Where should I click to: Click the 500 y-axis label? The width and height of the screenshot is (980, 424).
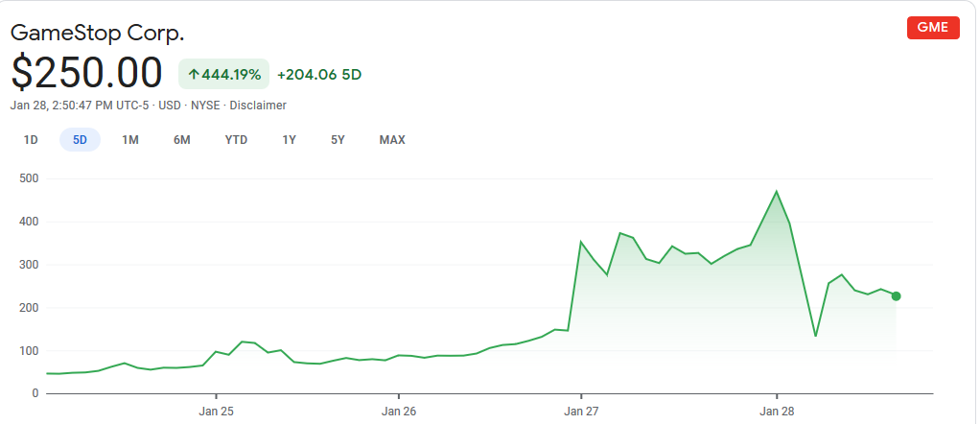(31, 178)
